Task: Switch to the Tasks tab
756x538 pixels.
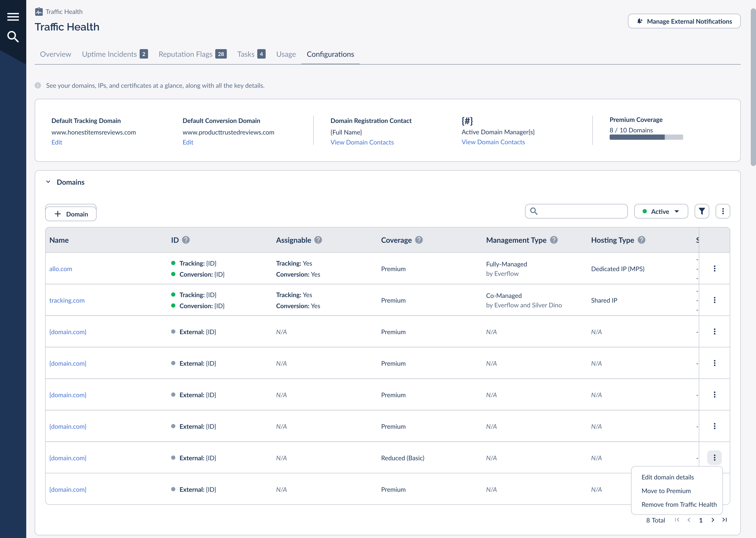Action: 251,54
